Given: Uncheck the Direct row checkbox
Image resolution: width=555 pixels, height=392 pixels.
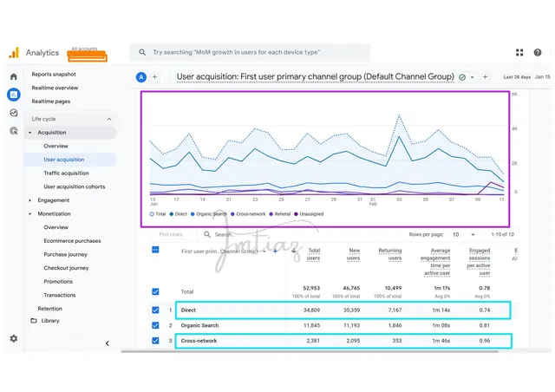Looking at the screenshot, I should [155, 310].
